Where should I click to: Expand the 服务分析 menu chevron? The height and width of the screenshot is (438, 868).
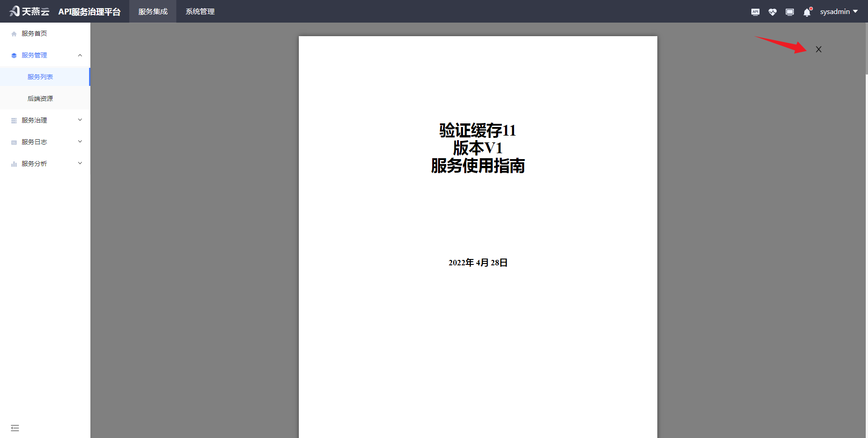pos(80,164)
